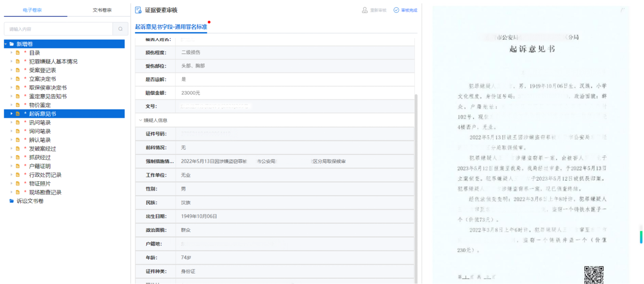The height and width of the screenshot is (284, 644).
Task: Click the file icon beside 起诉意见书
Action: (x=18, y=113)
